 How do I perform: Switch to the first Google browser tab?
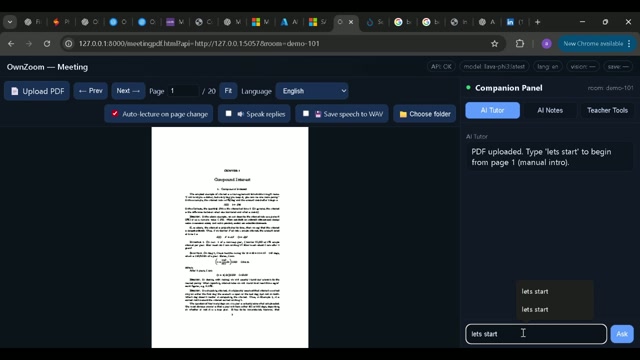[402, 22]
